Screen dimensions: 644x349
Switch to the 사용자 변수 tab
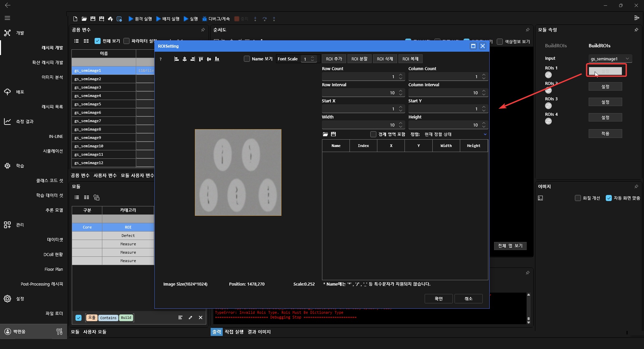105,176
